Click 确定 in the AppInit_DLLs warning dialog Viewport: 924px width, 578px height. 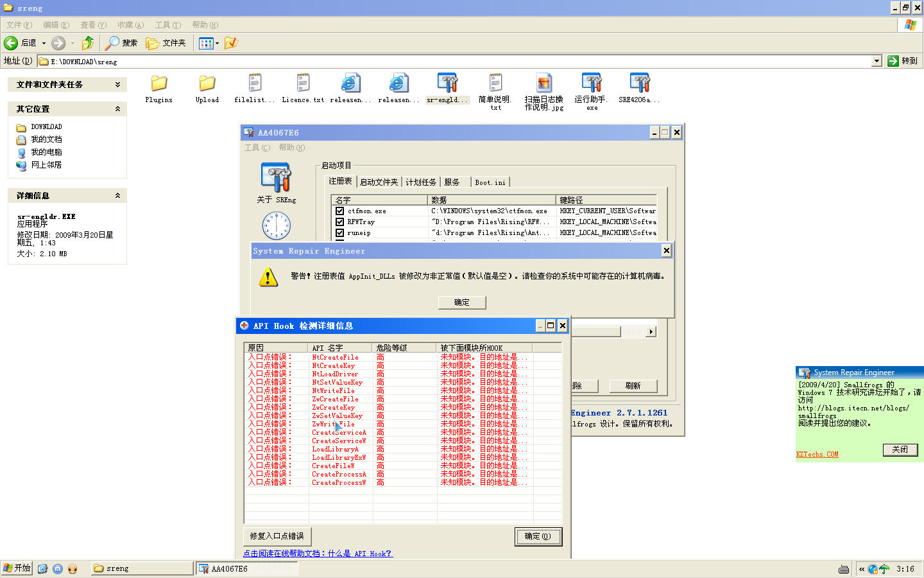pos(462,302)
